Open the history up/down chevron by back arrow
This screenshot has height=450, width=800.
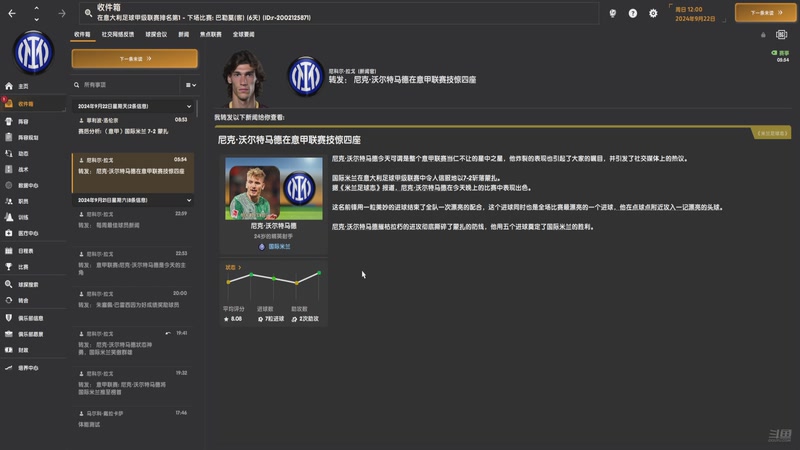(x=36, y=13)
